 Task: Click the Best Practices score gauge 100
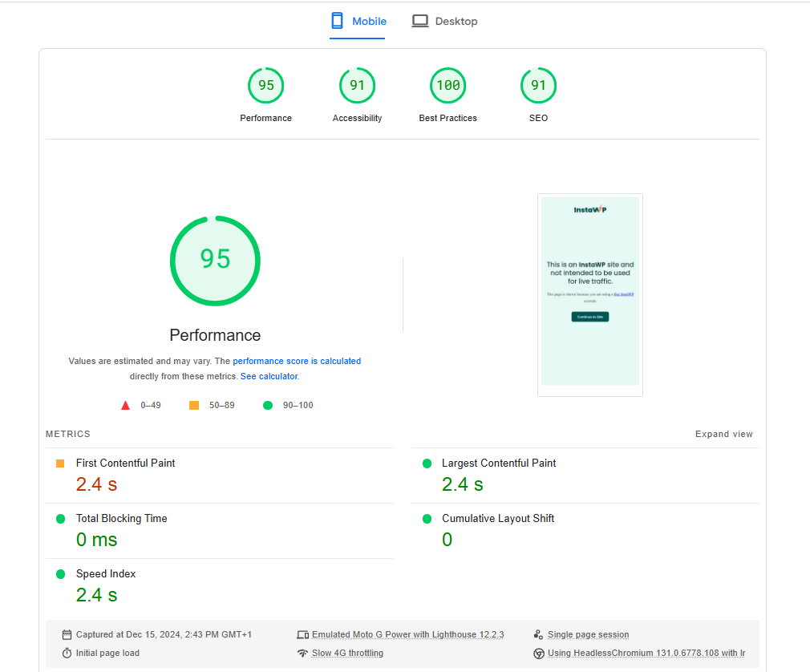tap(448, 86)
